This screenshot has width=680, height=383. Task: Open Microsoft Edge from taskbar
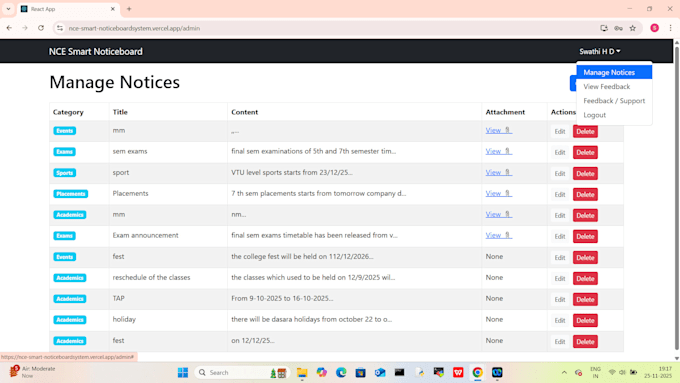(x=341, y=373)
